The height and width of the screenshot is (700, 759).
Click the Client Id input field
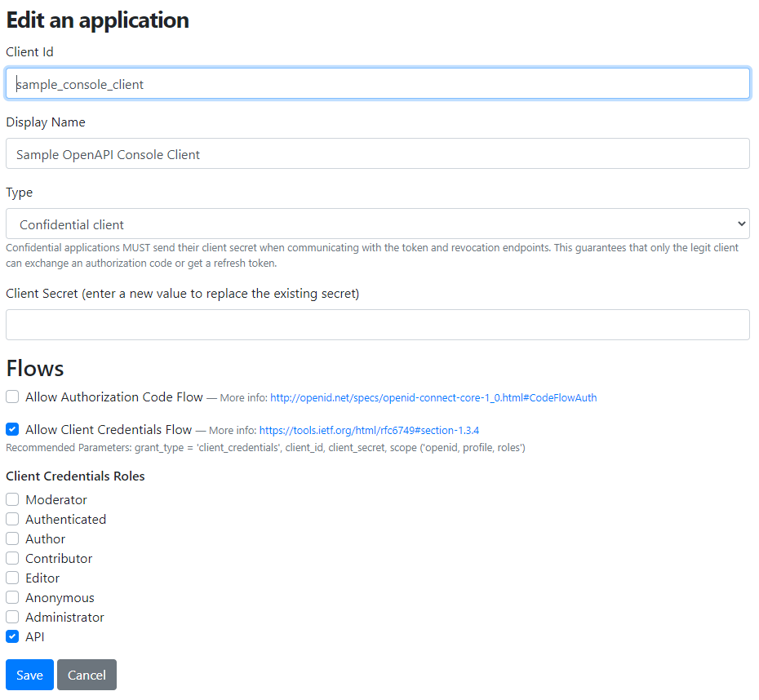pos(378,84)
